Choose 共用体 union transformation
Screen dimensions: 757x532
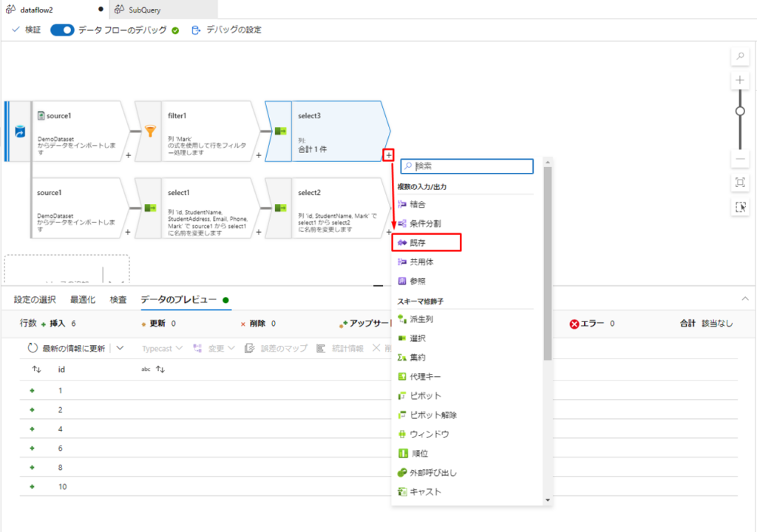pos(415,262)
